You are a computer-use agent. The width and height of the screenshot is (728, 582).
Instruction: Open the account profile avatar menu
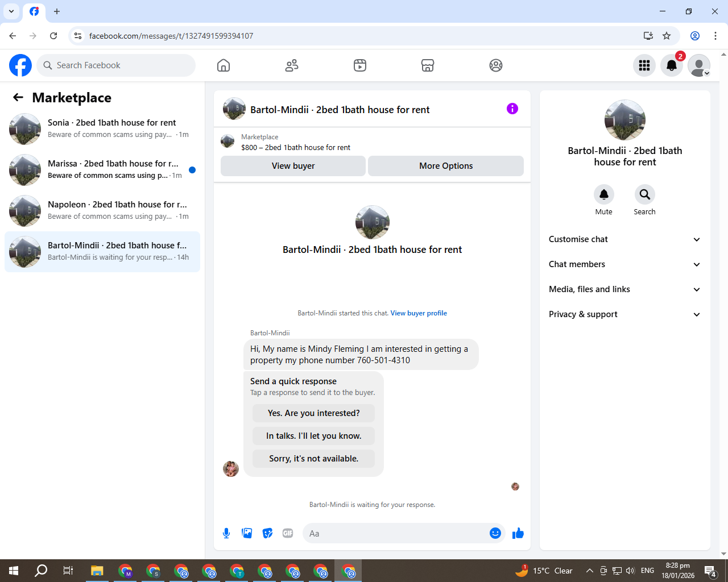pyautogui.click(x=699, y=65)
